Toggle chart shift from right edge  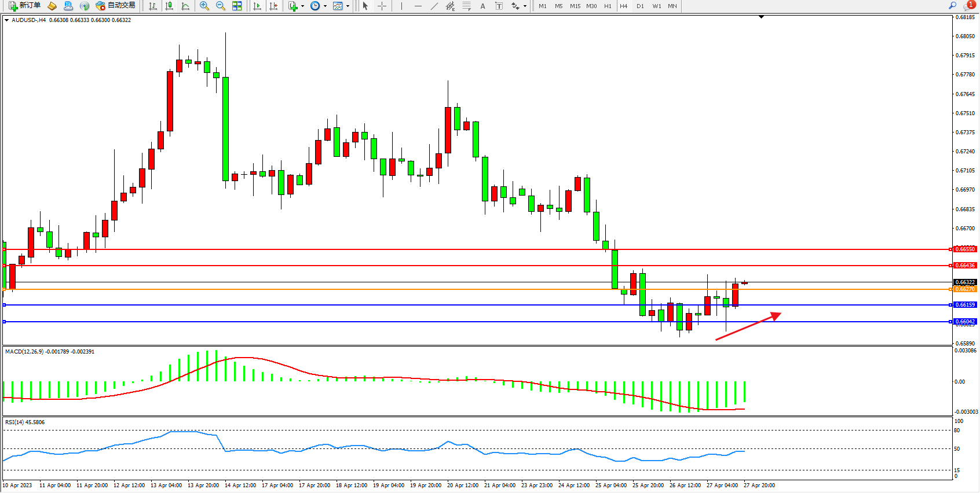(273, 6)
